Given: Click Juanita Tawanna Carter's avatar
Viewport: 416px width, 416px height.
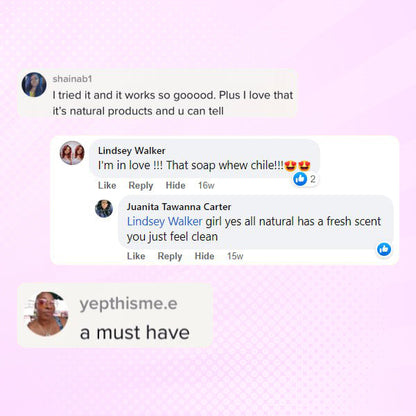Looking at the screenshot, I should (104, 209).
